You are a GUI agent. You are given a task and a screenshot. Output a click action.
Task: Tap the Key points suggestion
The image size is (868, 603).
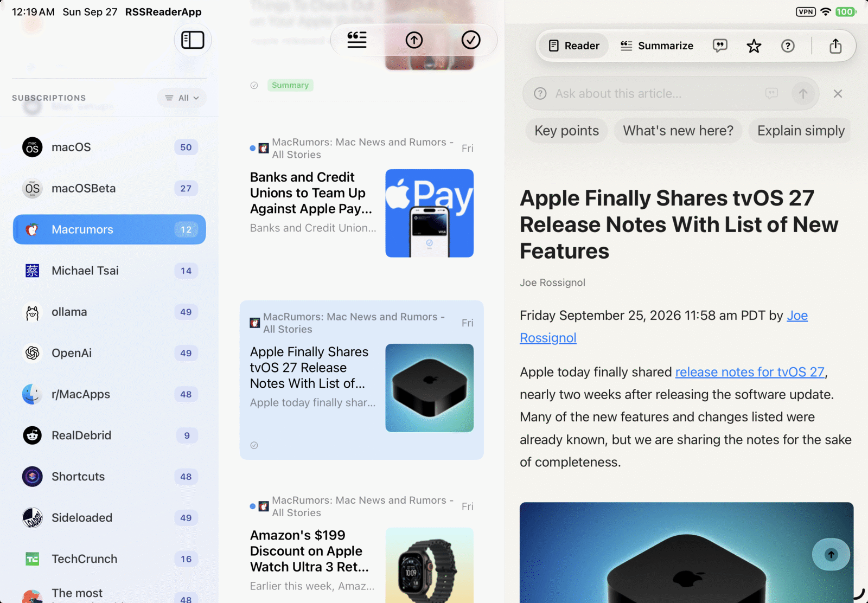coord(566,131)
